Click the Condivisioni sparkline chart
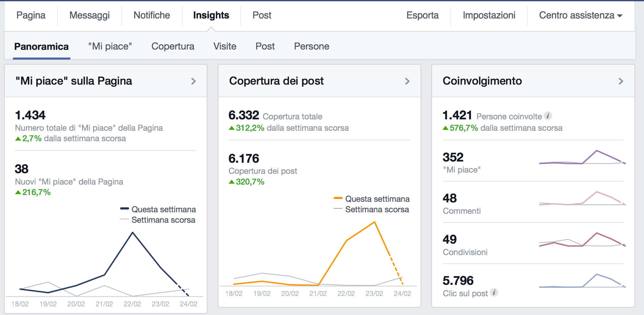Screen dimensions: 644x315 [582, 240]
